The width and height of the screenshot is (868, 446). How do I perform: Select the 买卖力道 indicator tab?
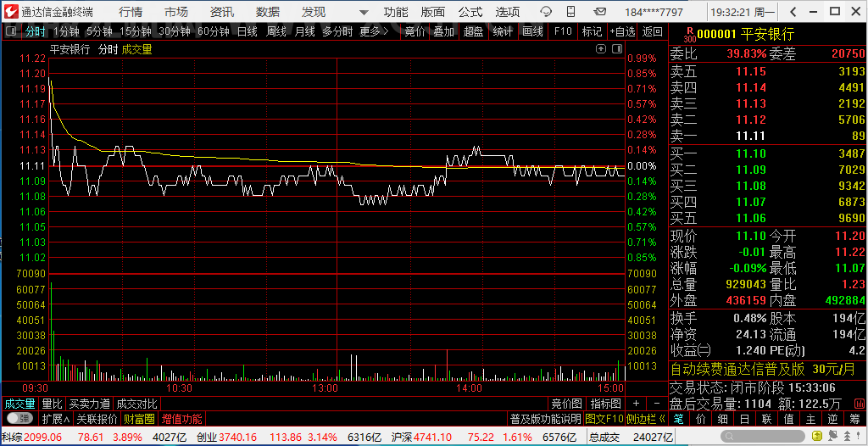[90, 404]
